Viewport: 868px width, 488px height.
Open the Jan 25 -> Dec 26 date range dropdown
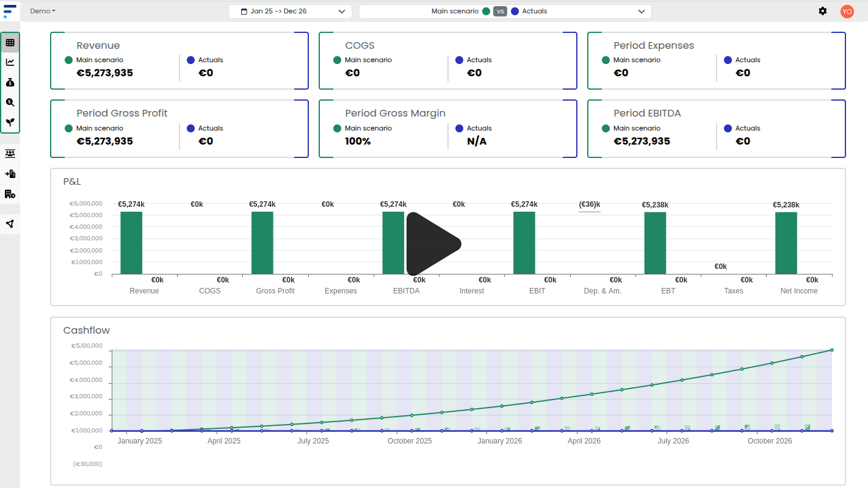(291, 12)
